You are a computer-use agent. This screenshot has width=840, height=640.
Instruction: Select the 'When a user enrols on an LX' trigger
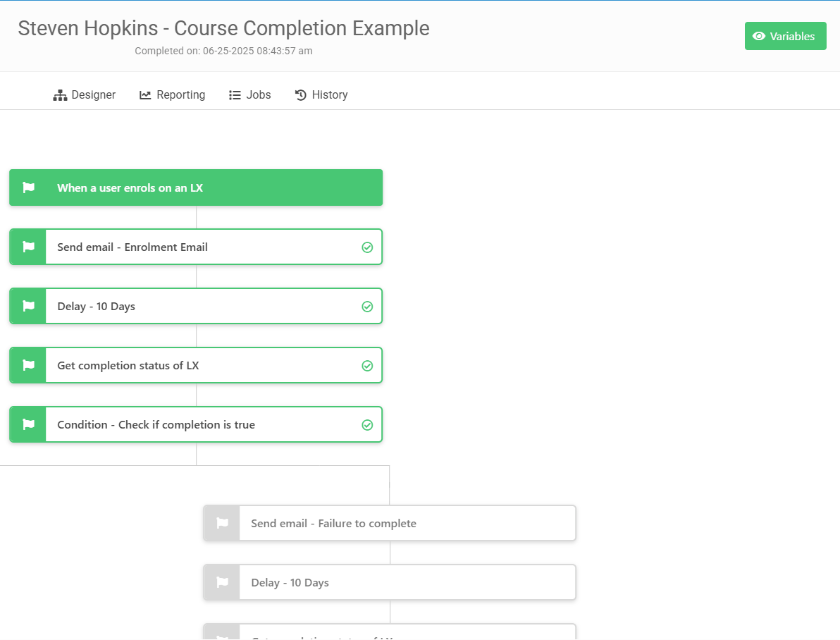pyautogui.click(x=196, y=187)
